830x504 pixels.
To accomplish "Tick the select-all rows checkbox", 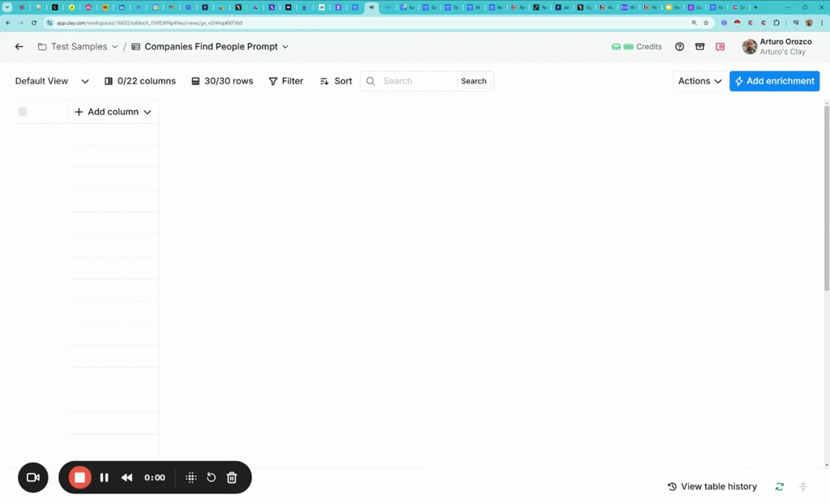I will coord(23,112).
